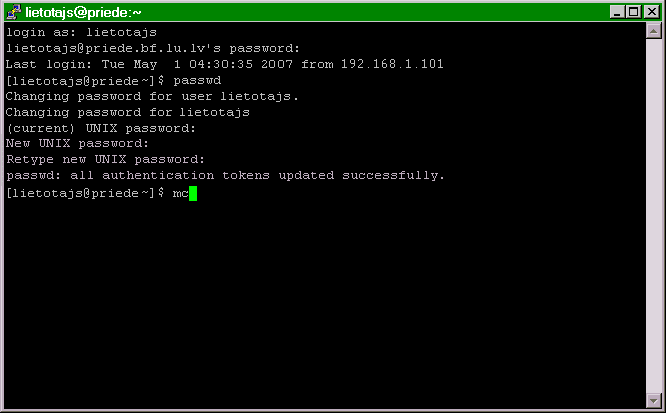Click the typed 'mc' command text
Screen dimensions: 666x413
click(181, 194)
